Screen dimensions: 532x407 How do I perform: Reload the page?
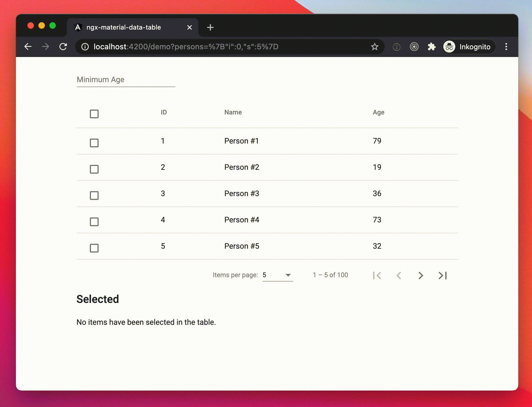click(63, 47)
